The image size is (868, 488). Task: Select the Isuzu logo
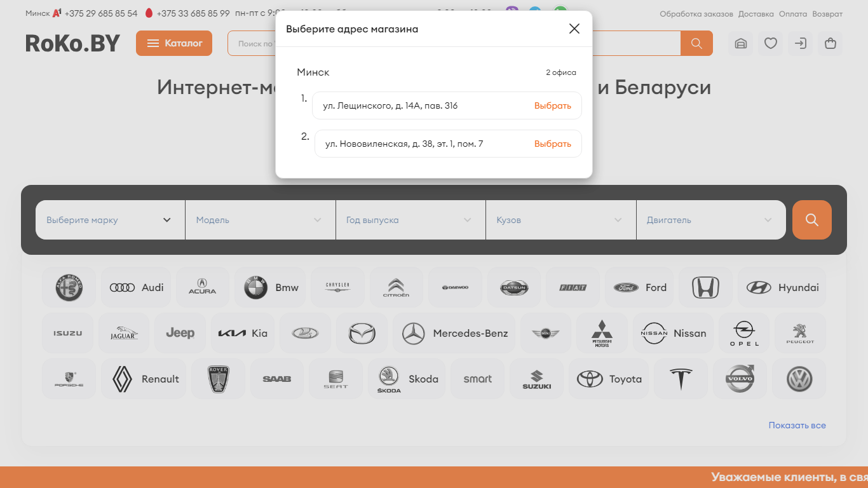[x=67, y=333]
